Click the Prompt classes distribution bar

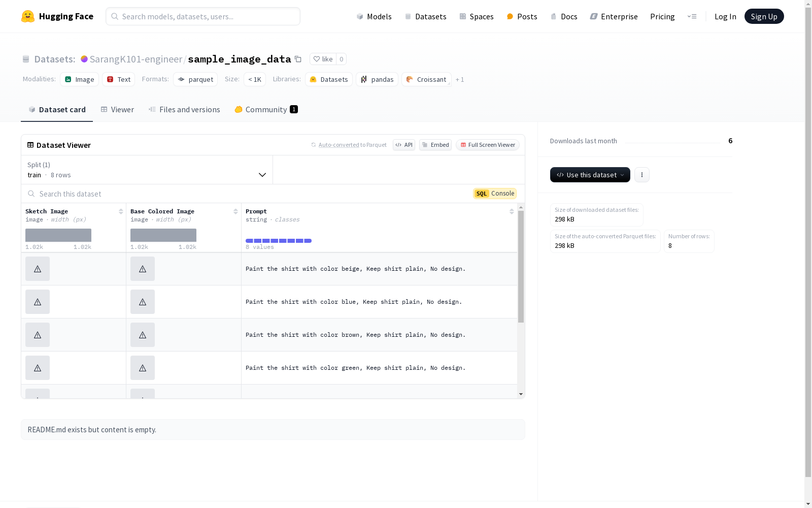pos(279,241)
